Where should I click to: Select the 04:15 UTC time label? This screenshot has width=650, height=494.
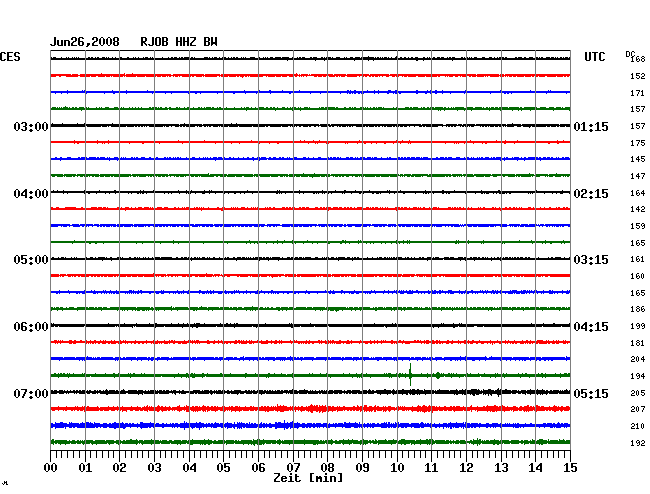(591, 327)
